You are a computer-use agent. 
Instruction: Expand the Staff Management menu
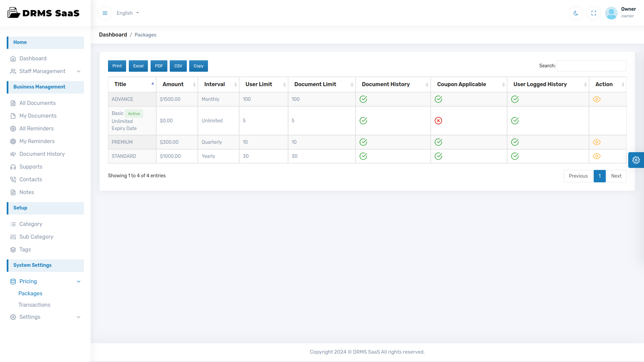pos(42,71)
